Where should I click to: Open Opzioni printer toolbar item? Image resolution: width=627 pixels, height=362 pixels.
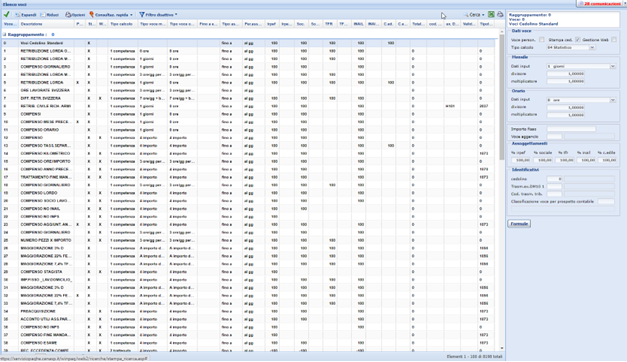[x=75, y=15]
